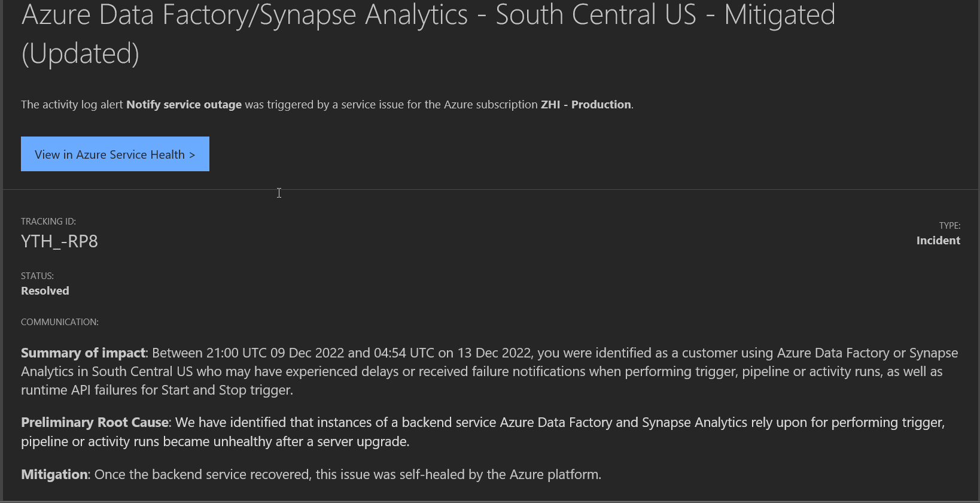Click the bold "ZHI - Production" subscription name

click(586, 105)
